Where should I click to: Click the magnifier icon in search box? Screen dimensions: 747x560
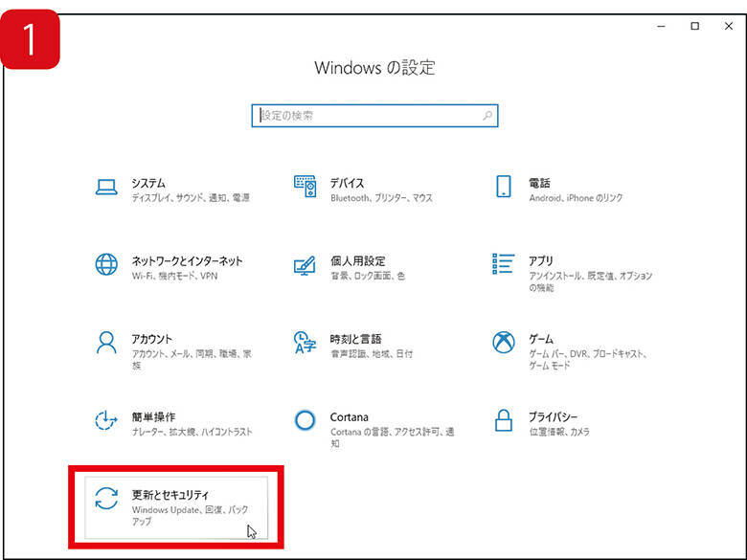pos(487,116)
